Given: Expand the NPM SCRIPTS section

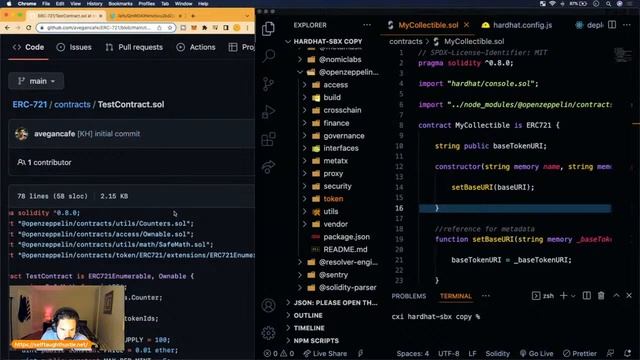Looking at the screenshot, I should click(316, 340).
